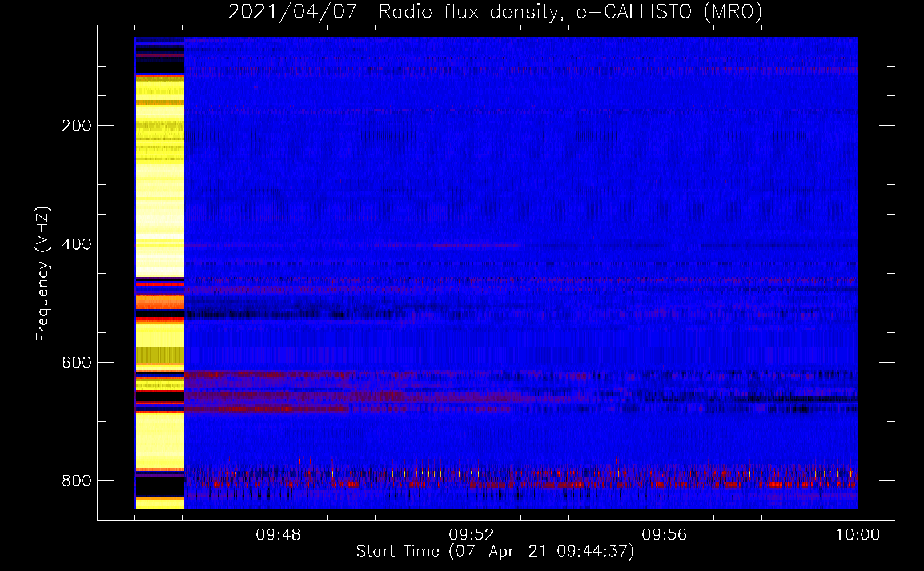Select the 200 frequency axis label
The height and width of the screenshot is (571, 924).
(x=77, y=126)
